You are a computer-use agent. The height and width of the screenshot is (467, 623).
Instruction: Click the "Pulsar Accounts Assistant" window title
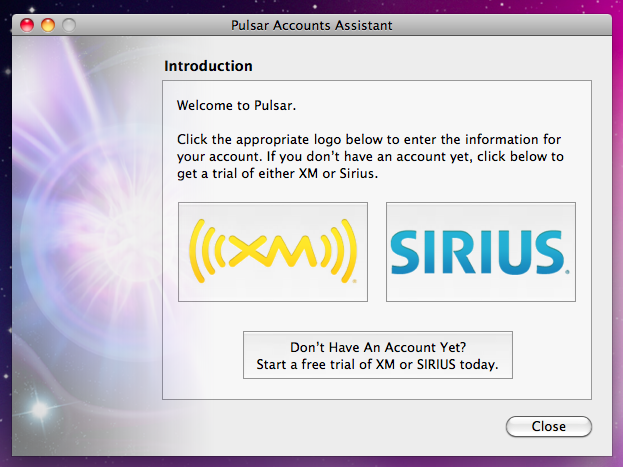click(312, 25)
